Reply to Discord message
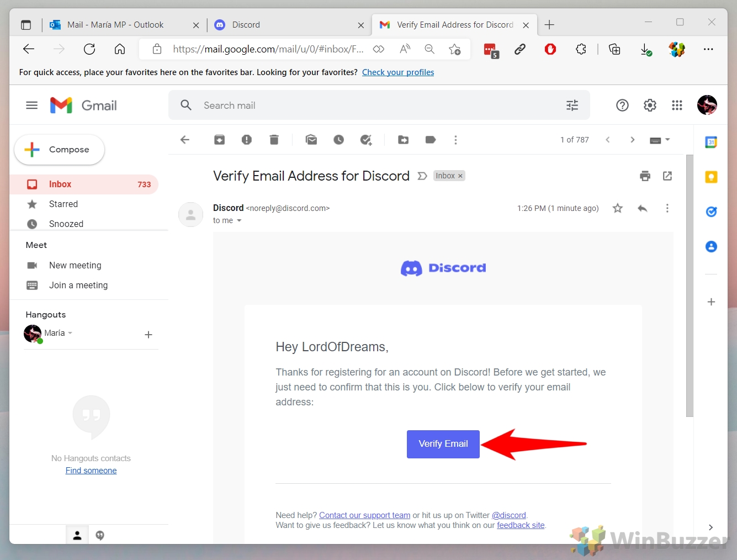 pyautogui.click(x=642, y=208)
